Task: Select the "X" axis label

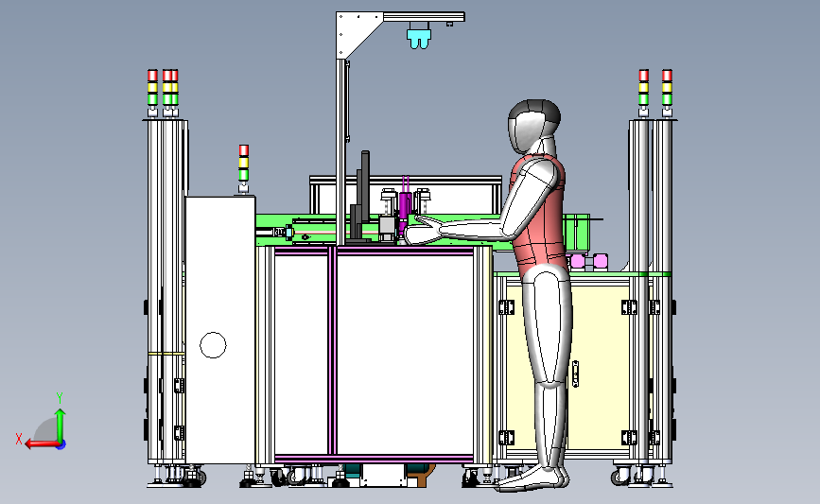Action: [x=19, y=439]
